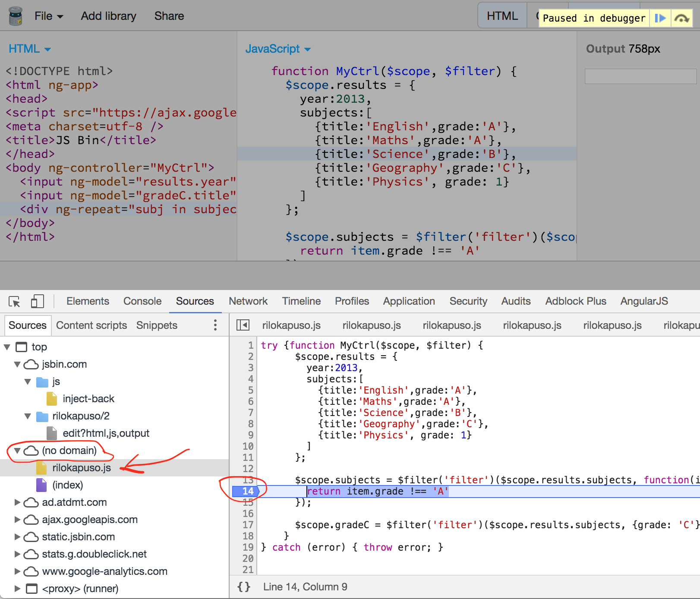Hide the navigator sidebar
This screenshot has width=700, height=599.
click(x=243, y=325)
